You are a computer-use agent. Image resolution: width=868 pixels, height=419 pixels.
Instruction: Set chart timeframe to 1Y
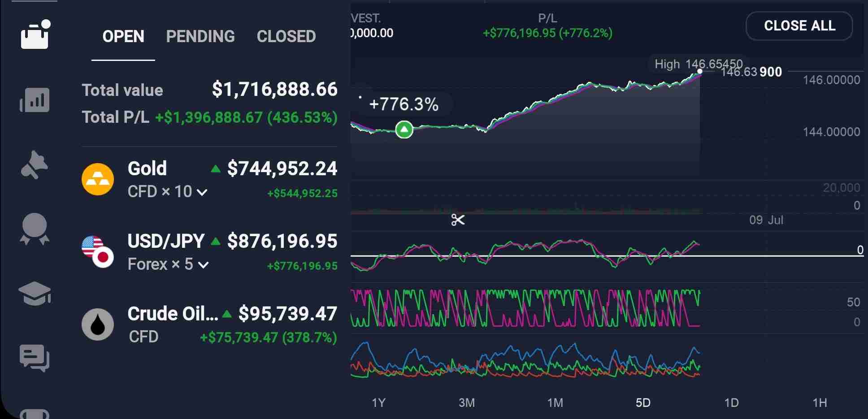(x=378, y=403)
